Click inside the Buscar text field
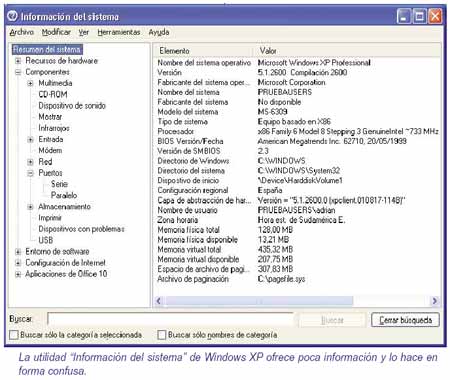The height and width of the screenshot is (380, 450). [171, 320]
